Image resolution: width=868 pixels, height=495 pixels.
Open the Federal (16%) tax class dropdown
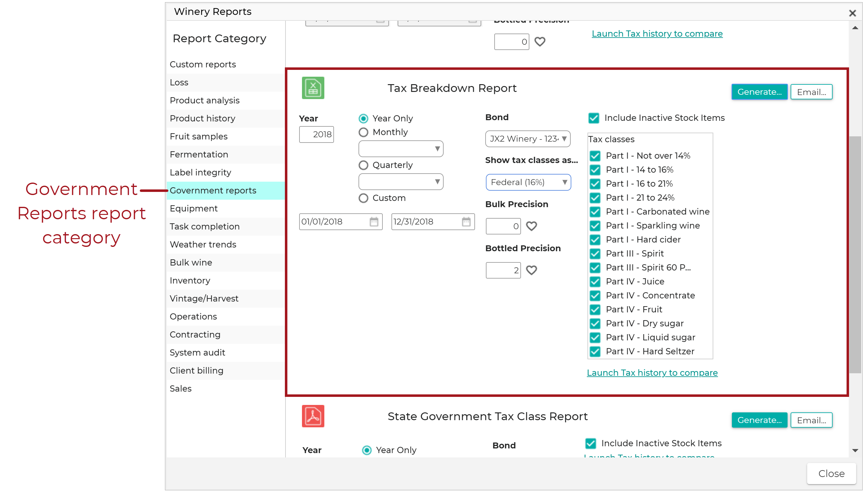528,183
